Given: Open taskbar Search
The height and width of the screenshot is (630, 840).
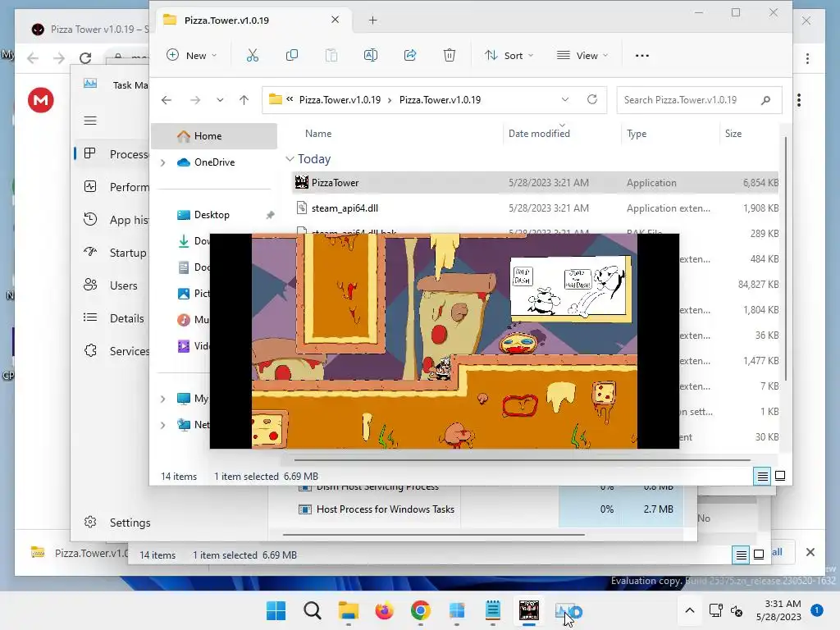Looking at the screenshot, I should (x=313, y=610).
